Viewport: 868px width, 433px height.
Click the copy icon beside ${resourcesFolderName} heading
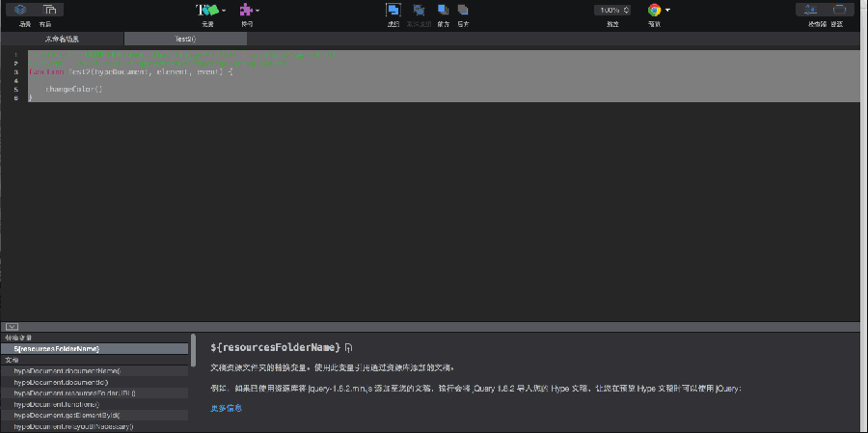coord(349,347)
